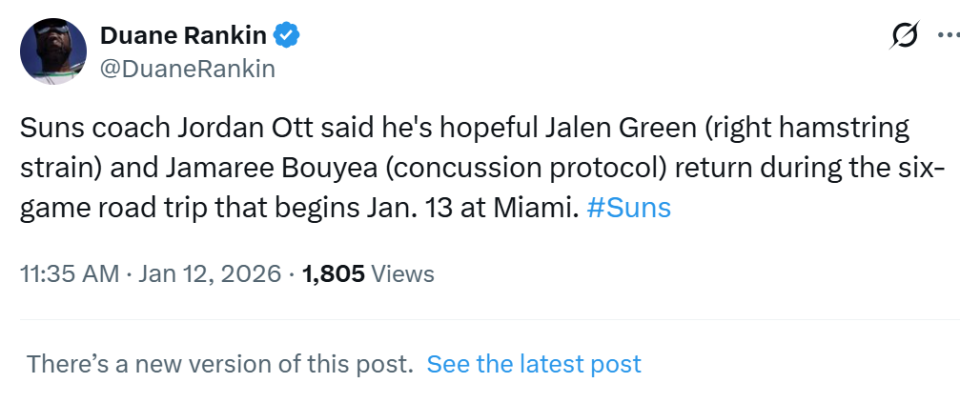The width and height of the screenshot is (960, 403).
Task: Open the Grok explain icon
Action: pyautogui.click(x=905, y=36)
